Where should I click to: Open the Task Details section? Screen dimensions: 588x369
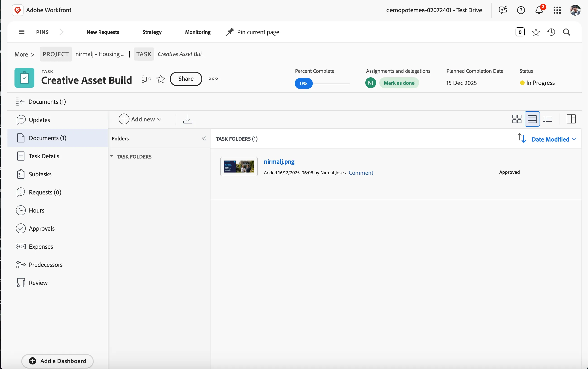[x=58, y=156]
